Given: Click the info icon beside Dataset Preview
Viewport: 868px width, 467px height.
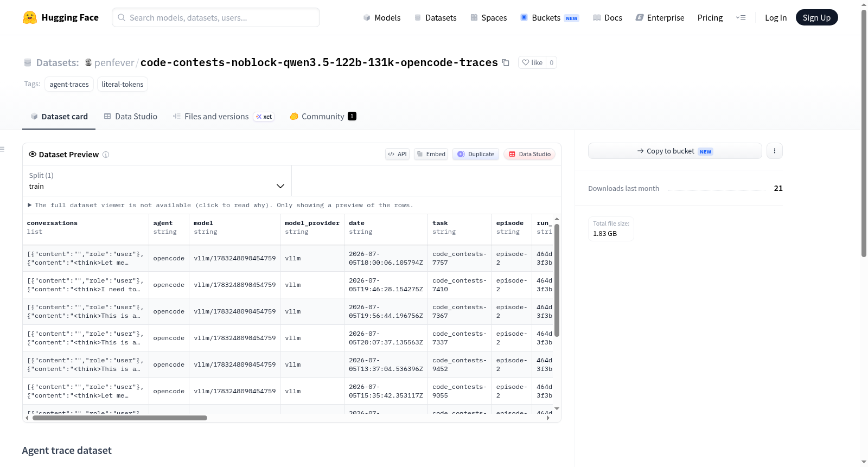Looking at the screenshot, I should [106, 155].
